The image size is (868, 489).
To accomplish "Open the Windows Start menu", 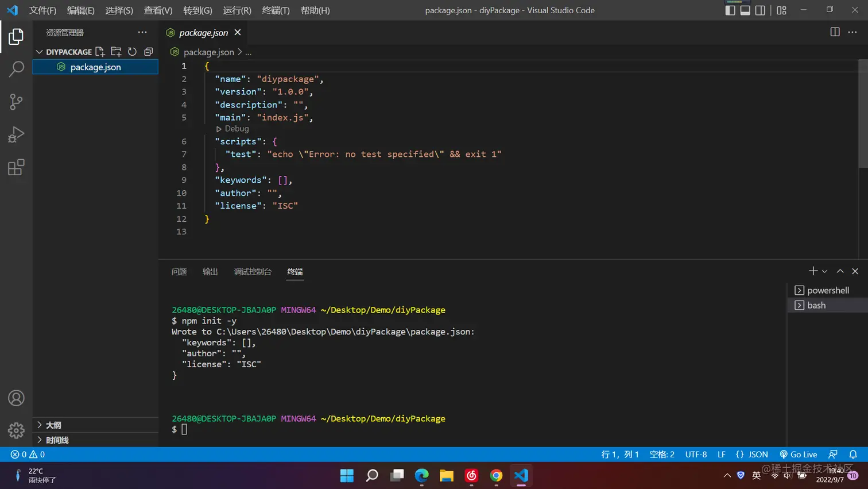I will 347,475.
